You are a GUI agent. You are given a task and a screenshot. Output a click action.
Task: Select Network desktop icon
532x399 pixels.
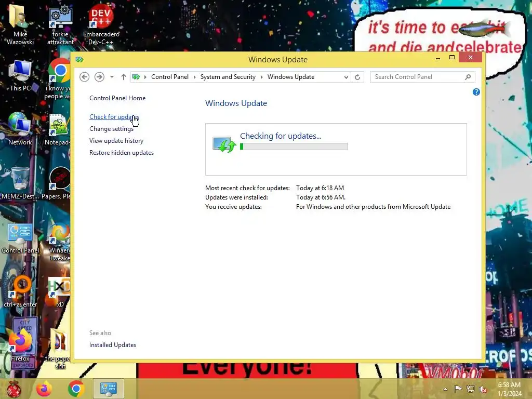tap(20, 129)
